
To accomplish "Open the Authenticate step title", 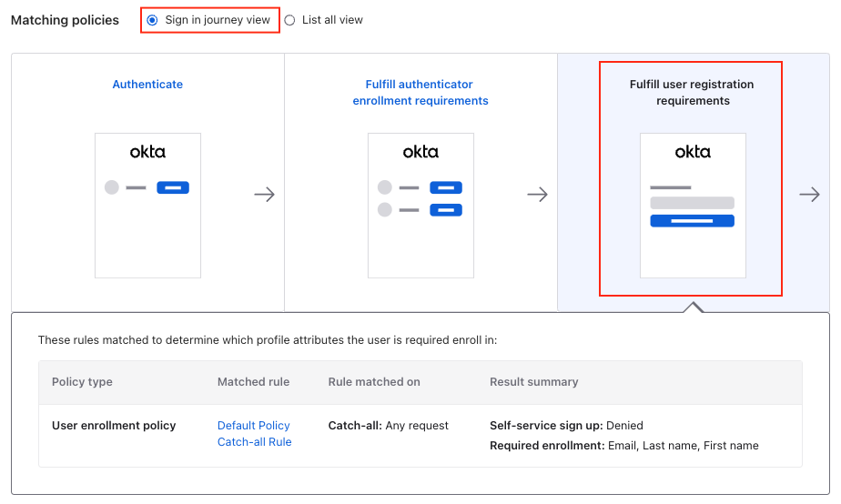I will 147,85.
